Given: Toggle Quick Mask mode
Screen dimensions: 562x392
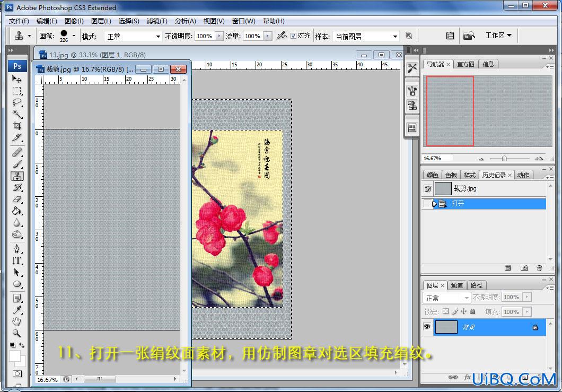Looking at the screenshot, I should (17, 374).
